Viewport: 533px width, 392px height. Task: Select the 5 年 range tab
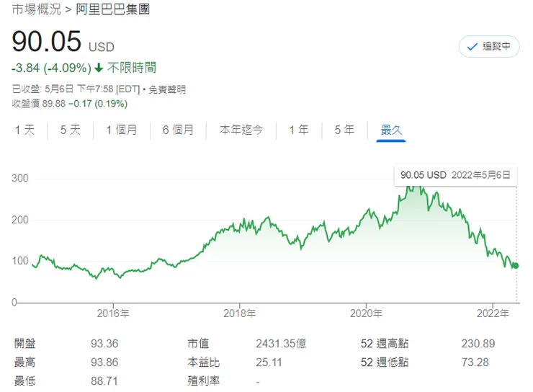tap(345, 130)
